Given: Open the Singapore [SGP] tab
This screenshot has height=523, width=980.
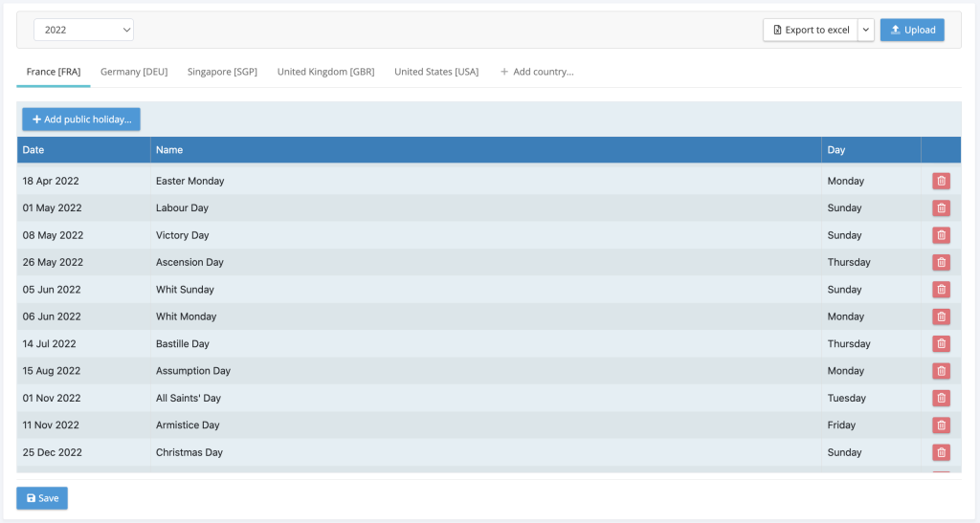Looking at the screenshot, I should coord(222,72).
